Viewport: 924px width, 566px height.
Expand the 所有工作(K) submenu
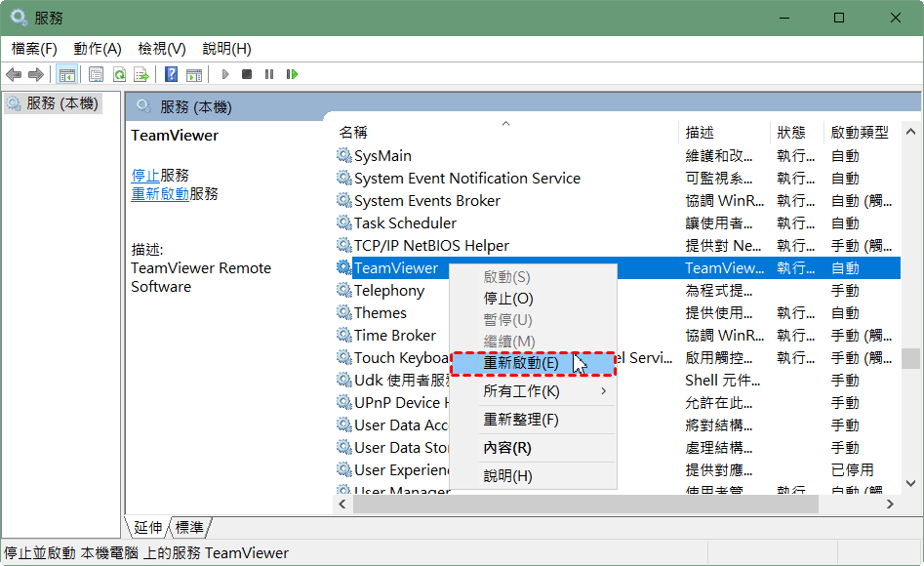[x=534, y=391]
